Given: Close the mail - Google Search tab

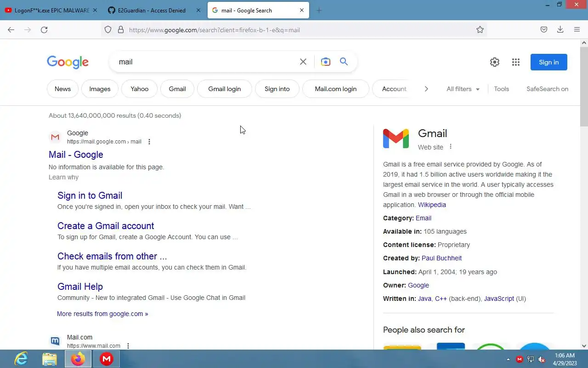Looking at the screenshot, I should [302, 10].
